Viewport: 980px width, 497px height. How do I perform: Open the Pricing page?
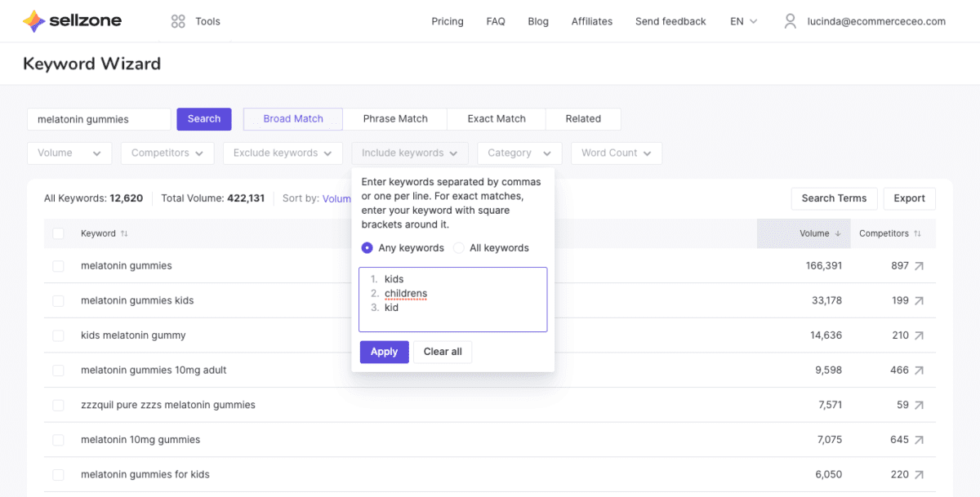click(x=448, y=21)
